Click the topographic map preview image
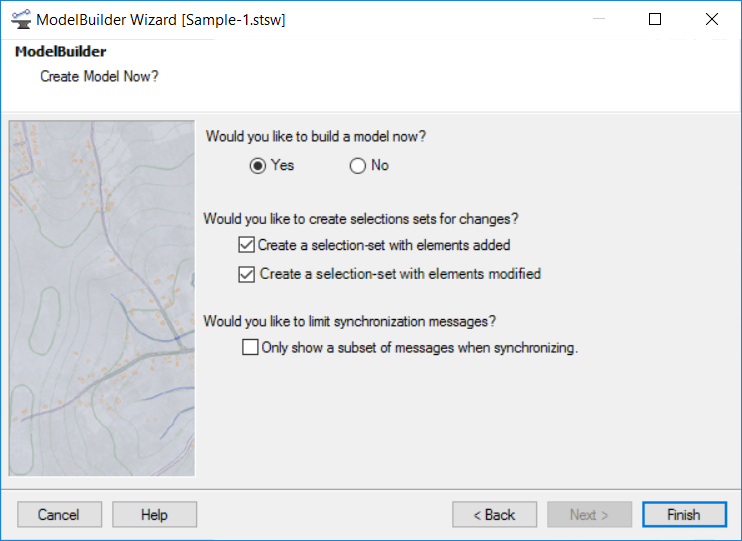The height and width of the screenshot is (541, 742). [102, 298]
